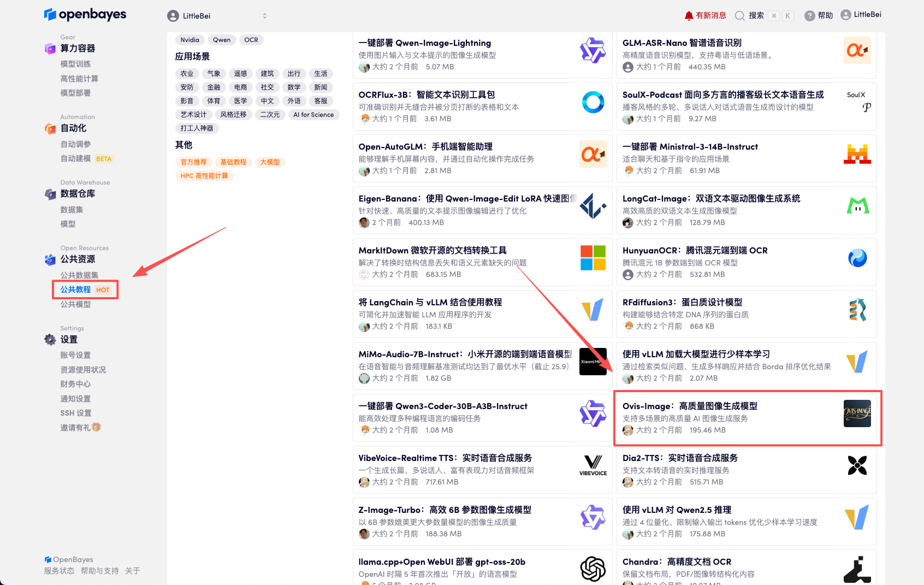Open 资源使用状况 in settings
924x585 pixels.
tap(83, 370)
